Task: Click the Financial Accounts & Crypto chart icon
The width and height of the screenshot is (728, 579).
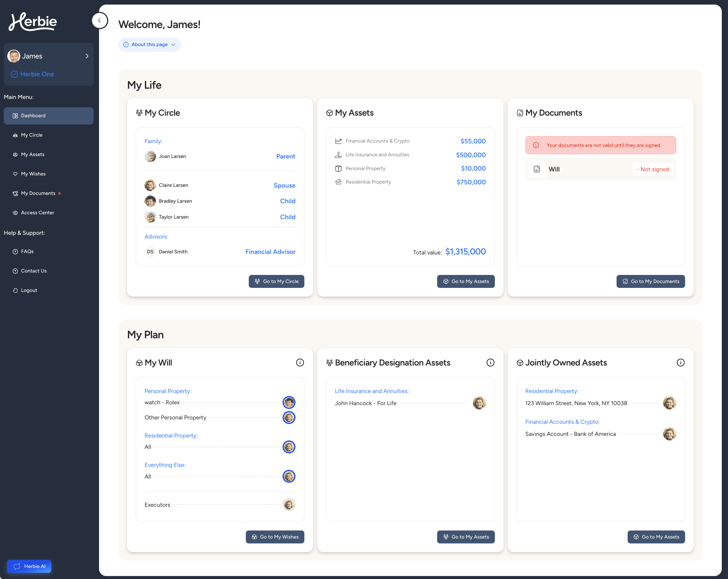Action: pos(338,141)
